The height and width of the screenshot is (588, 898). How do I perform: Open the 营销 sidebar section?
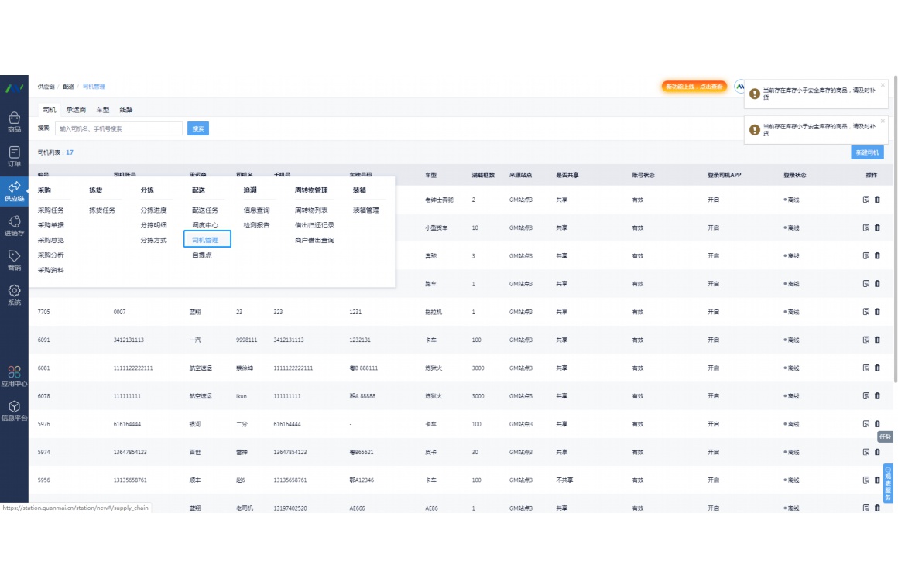[x=14, y=259]
